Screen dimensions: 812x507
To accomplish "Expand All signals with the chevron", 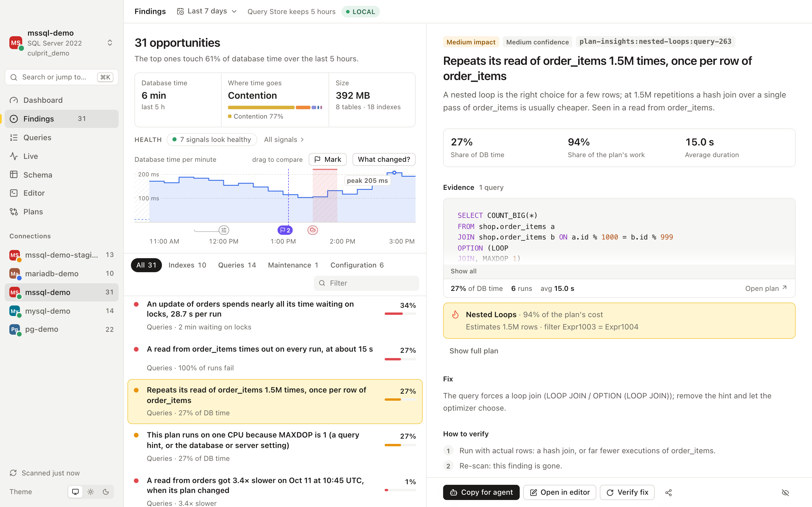I will (x=284, y=140).
